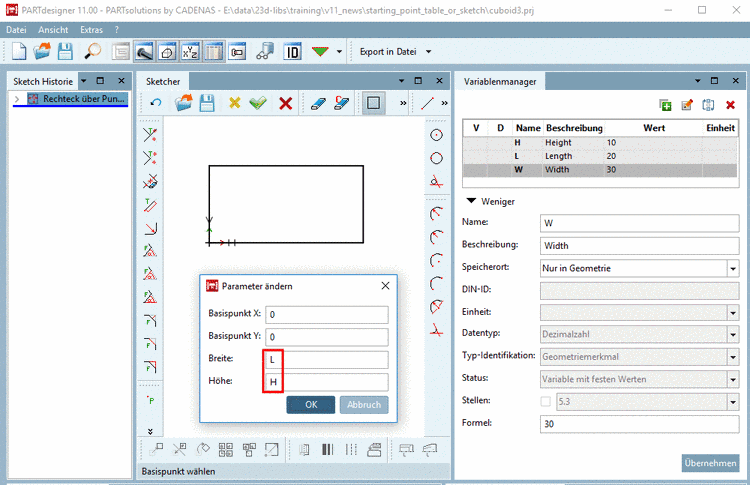Open the Ansicht menu

[53, 30]
